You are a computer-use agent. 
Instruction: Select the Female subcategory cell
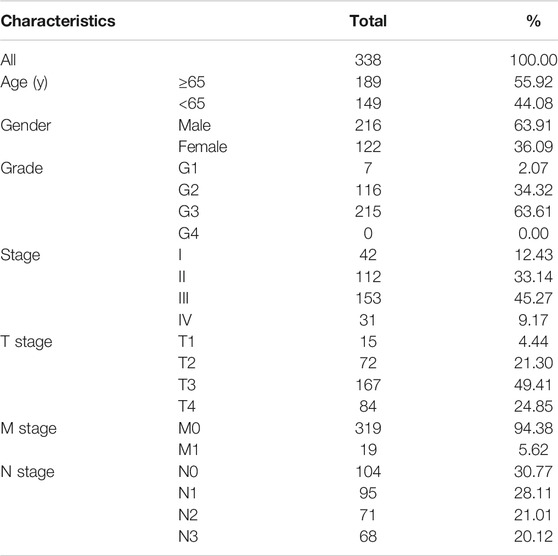coord(202,147)
